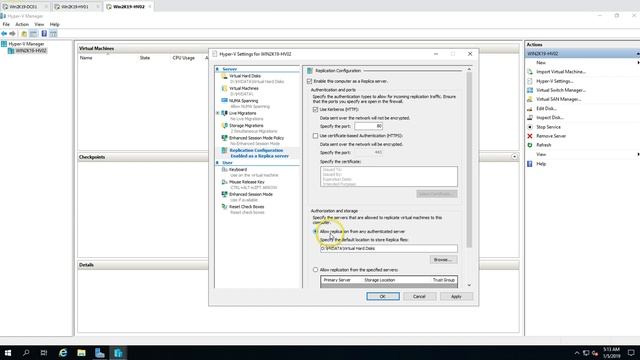The image size is (640, 360).
Task: Click Cancel in Hyper-V Settings dialog
Action: pyautogui.click(x=419, y=296)
